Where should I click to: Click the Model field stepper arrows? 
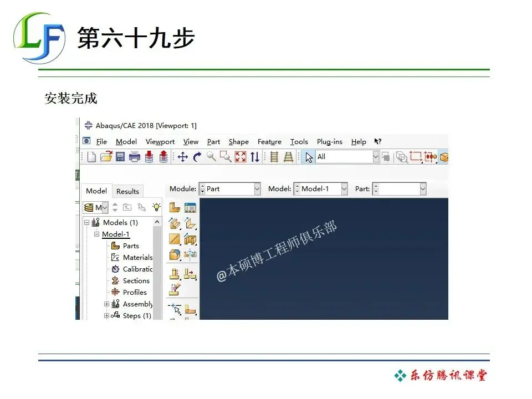pos(297,189)
